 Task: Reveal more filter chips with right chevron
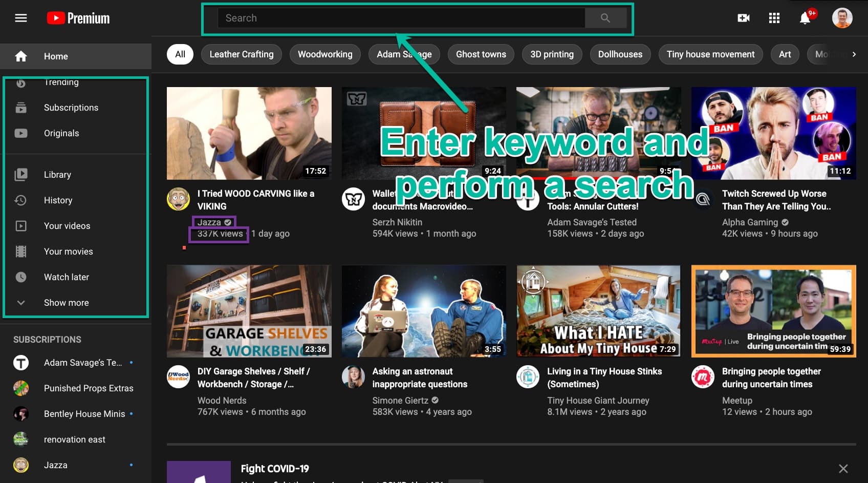[x=854, y=54]
